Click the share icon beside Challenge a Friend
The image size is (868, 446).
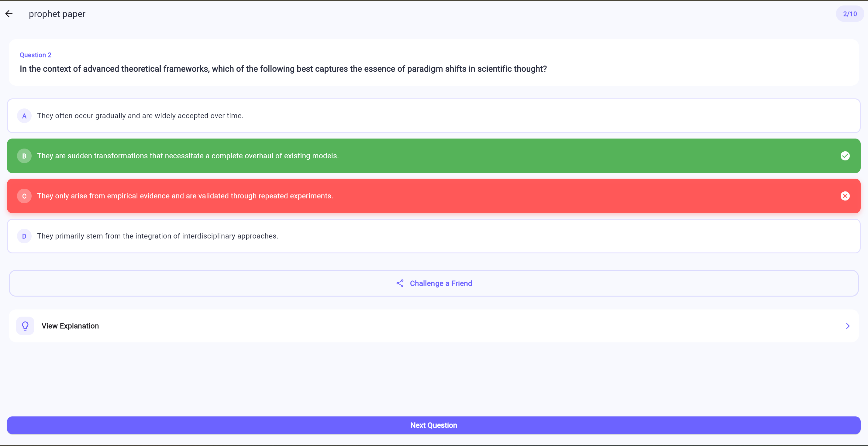(400, 283)
